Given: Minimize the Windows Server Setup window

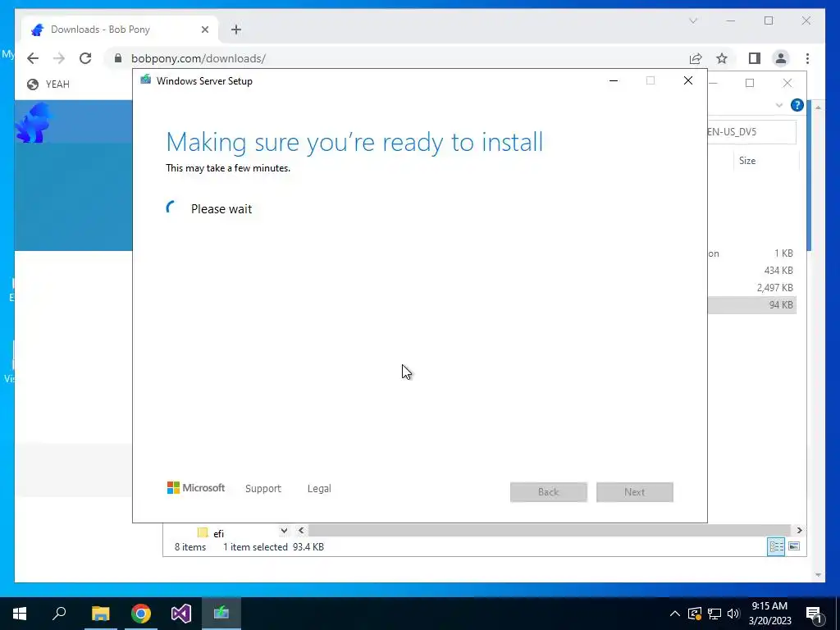Looking at the screenshot, I should point(614,81).
